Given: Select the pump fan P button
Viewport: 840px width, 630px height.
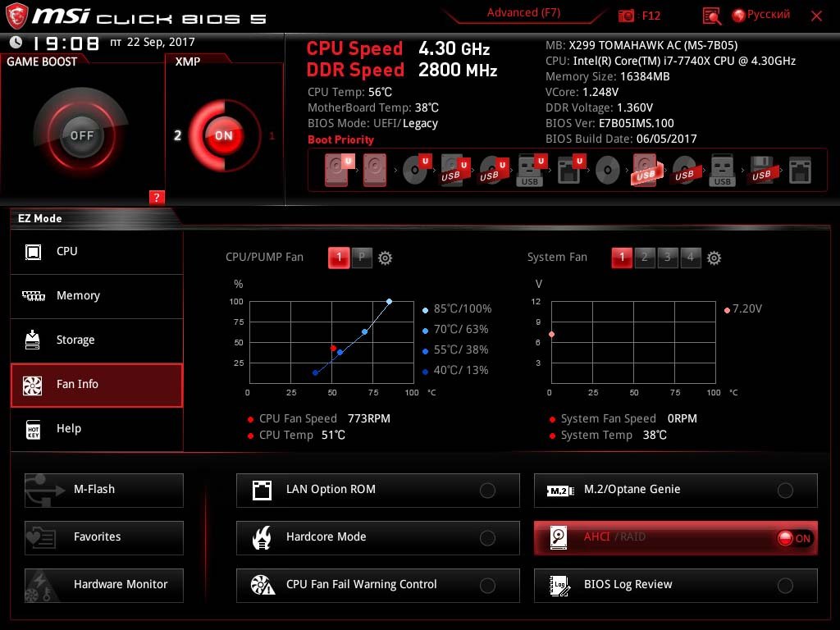Looking at the screenshot, I should click(362, 258).
